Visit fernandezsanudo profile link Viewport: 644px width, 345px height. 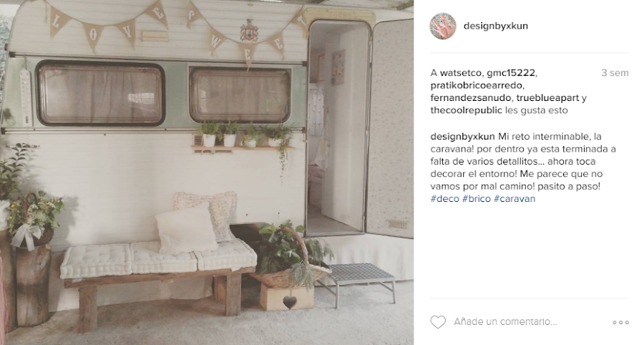[471, 98]
